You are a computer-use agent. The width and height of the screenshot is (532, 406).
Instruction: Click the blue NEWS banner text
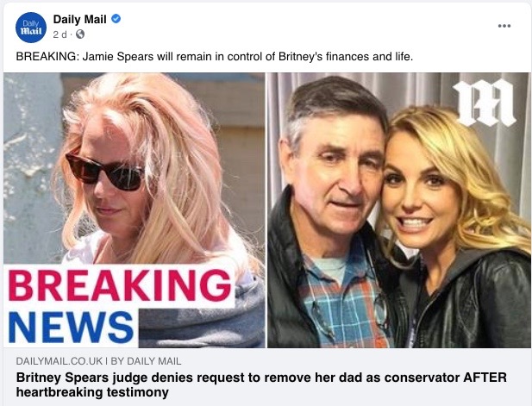[x=71, y=327]
